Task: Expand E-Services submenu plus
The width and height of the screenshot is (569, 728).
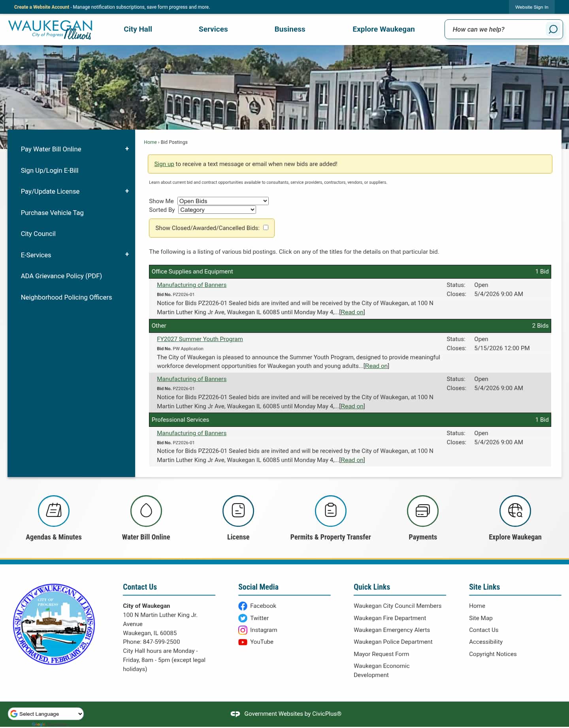Action: pyautogui.click(x=127, y=254)
